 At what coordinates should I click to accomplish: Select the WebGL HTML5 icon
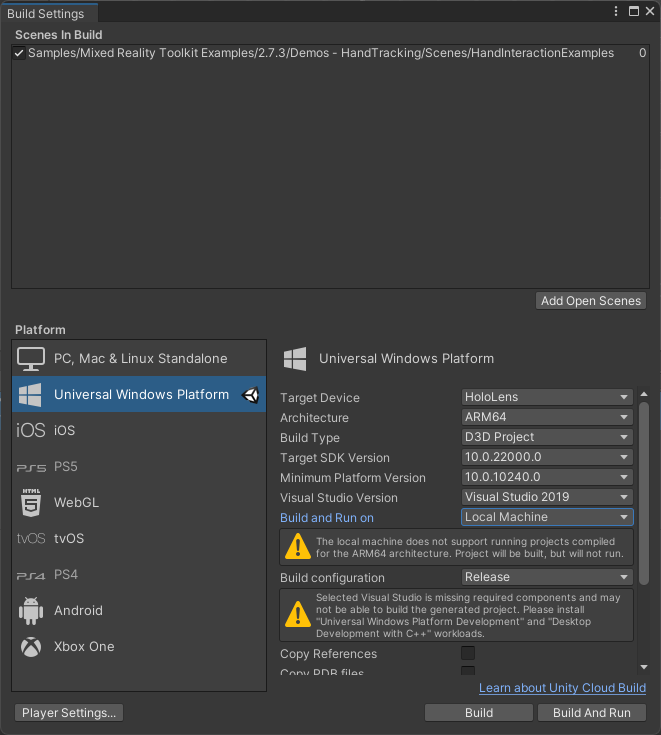[x=31, y=502]
